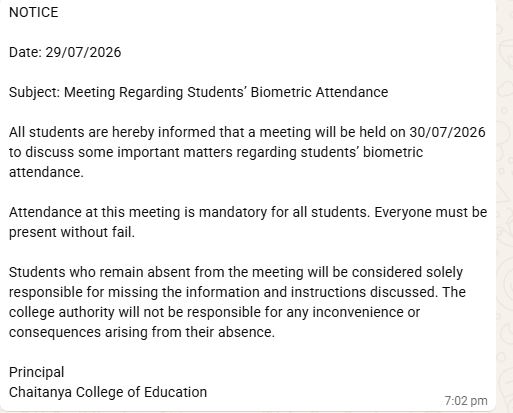
Task: Click the 'consequences arising from their absence' line
Action: (142, 332)
